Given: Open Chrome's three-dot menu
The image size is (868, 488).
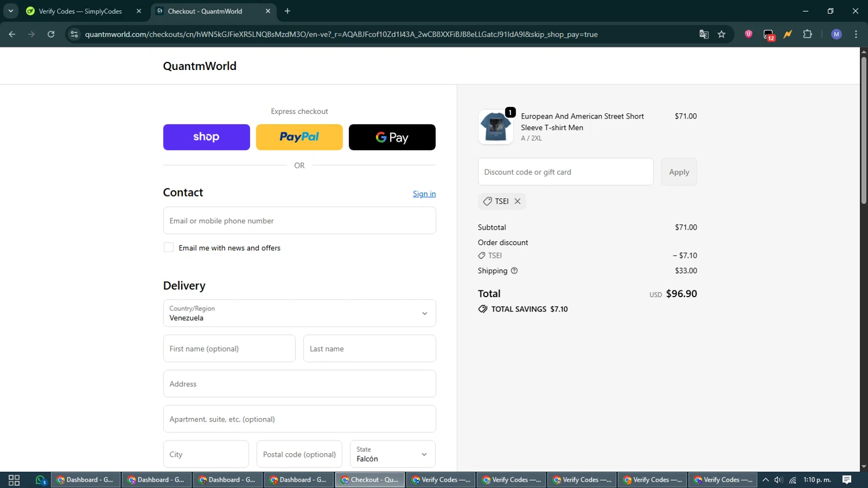Looking at the screenshot, I should point(856,34).
